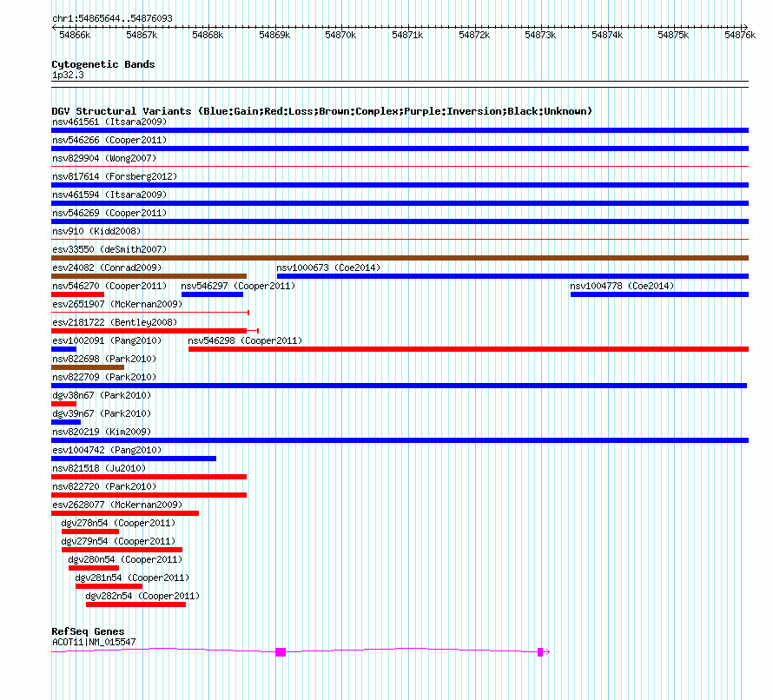
Task: Click the small blue bar under esv1002091
Action: point(63,349)
